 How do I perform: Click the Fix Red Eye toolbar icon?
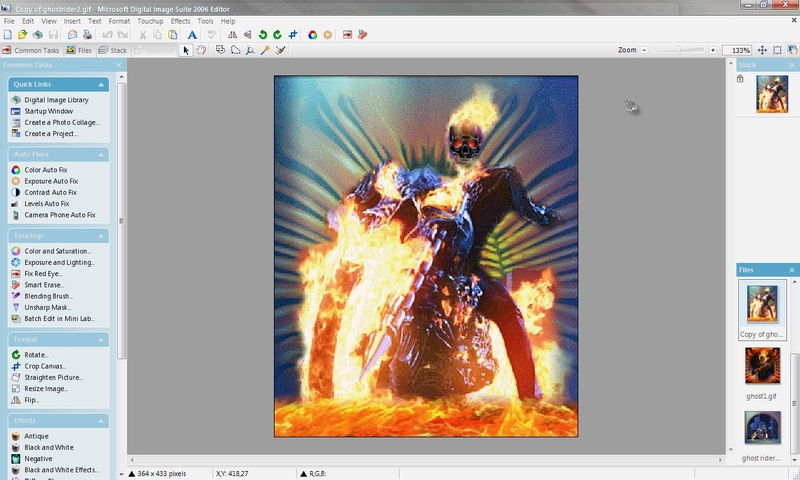(x=347, y=35)
